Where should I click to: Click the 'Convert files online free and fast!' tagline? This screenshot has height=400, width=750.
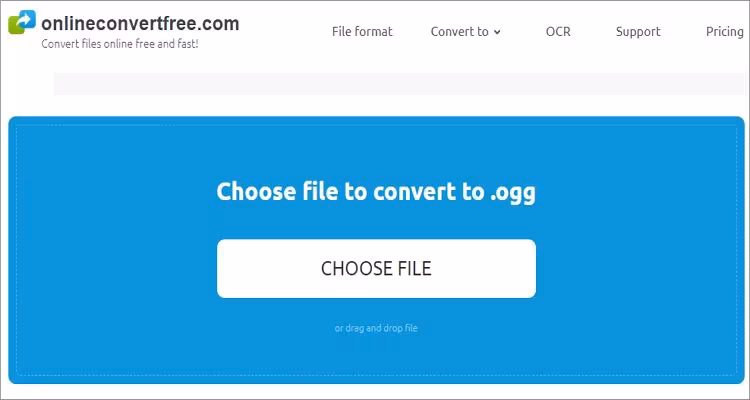(x=120, y=44)
